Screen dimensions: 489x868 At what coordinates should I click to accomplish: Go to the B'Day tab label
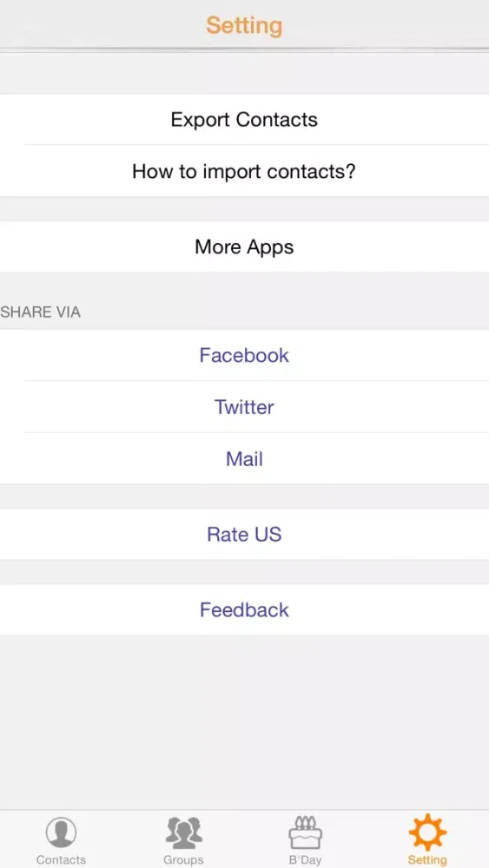(x=305, y=859)
